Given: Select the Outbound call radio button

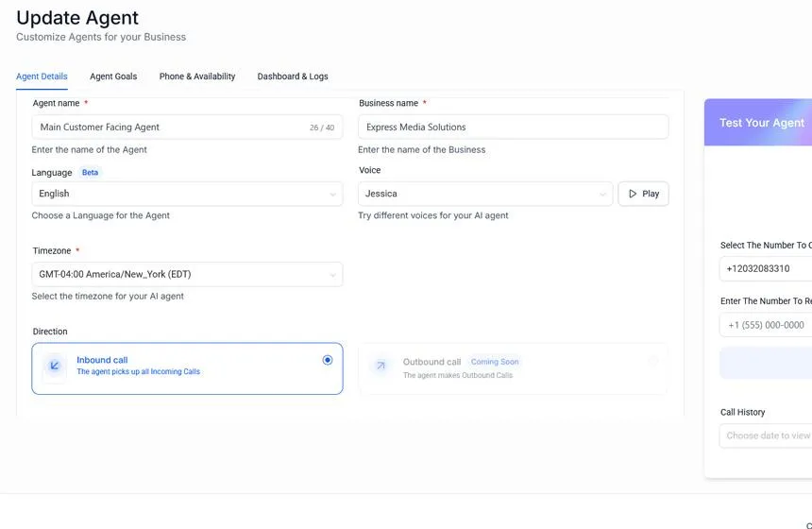Looking at the screenshot, I should coord(653,360).
